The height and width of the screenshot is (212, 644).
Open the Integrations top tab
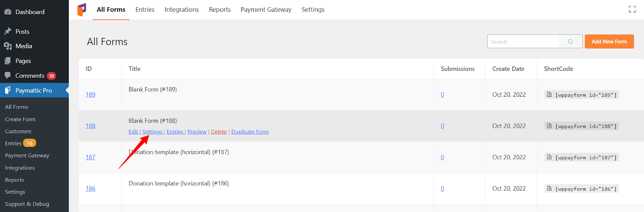tap(182, 10)
